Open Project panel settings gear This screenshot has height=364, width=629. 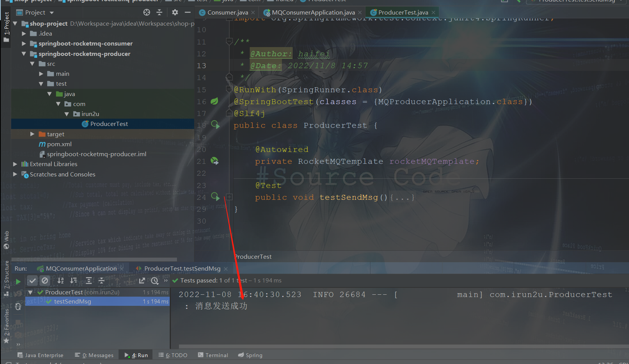[x=175, y=12]
